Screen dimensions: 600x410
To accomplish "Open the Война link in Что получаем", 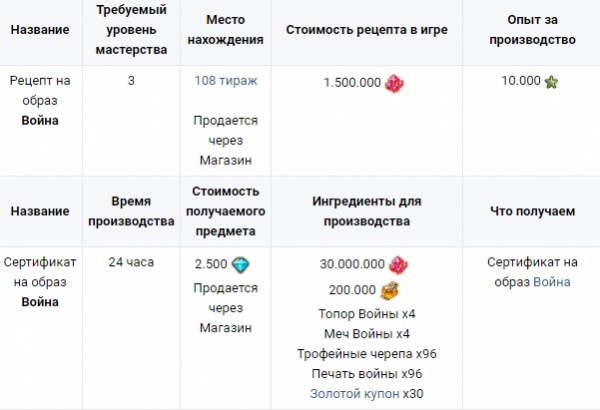I will [x=552, y=282].
